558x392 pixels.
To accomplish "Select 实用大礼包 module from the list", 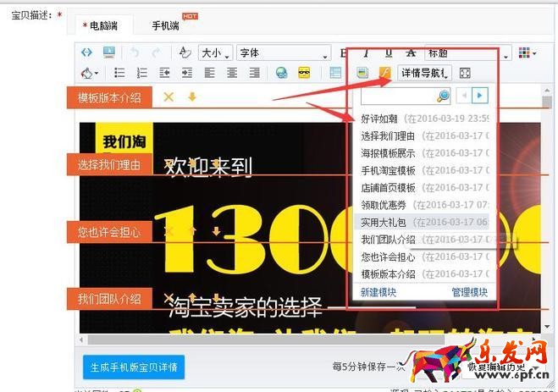I will click(383, 222).
